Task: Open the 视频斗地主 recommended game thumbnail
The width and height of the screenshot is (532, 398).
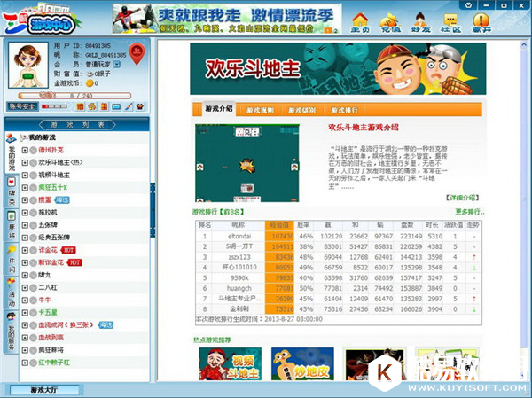Action: point(230,364)
